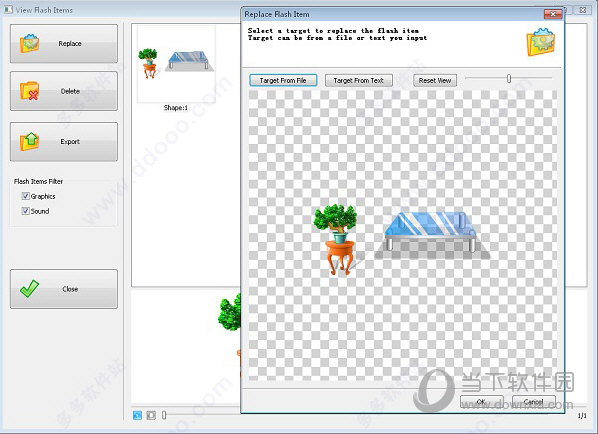The width and height of the screenshot is (598, 434).
Task: Choose Target From Text in the dialog
Action: [358, 80]
